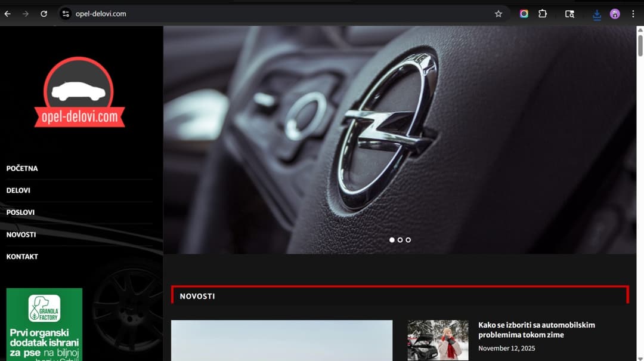
Task: Open article 'Kako se izboriti sa automobilskim problemima'
Action: click(x=537, y=330)
